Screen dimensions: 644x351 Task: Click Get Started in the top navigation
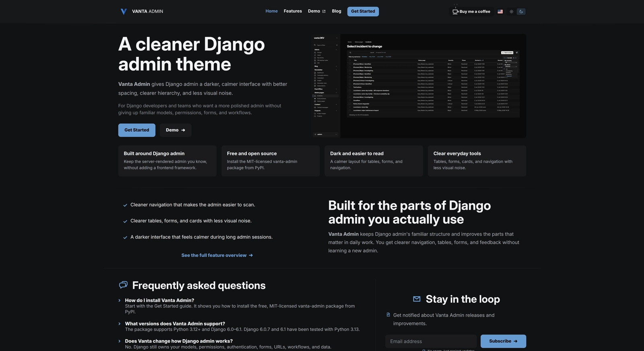tap(363, 11)
